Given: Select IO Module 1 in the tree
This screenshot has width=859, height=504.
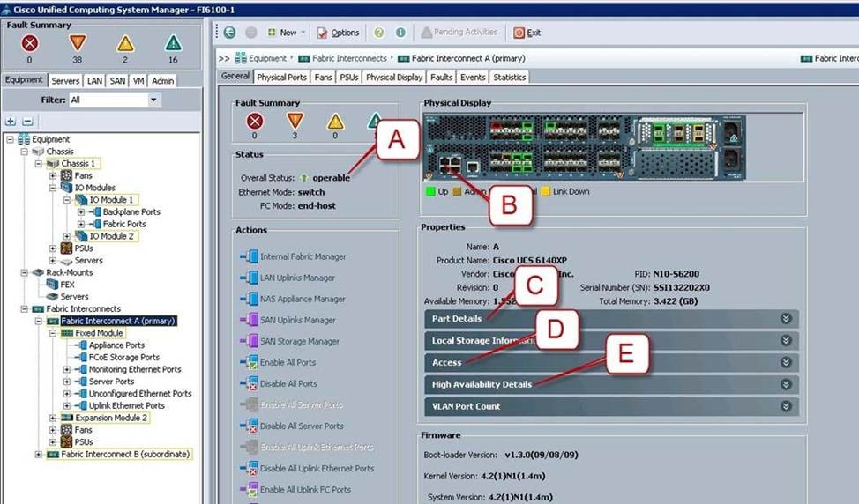Looking at the screenshot, I should [113, 200].
